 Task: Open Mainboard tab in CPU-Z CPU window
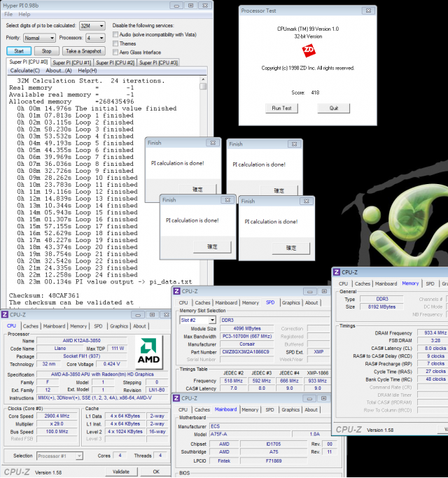coord(54,326)
